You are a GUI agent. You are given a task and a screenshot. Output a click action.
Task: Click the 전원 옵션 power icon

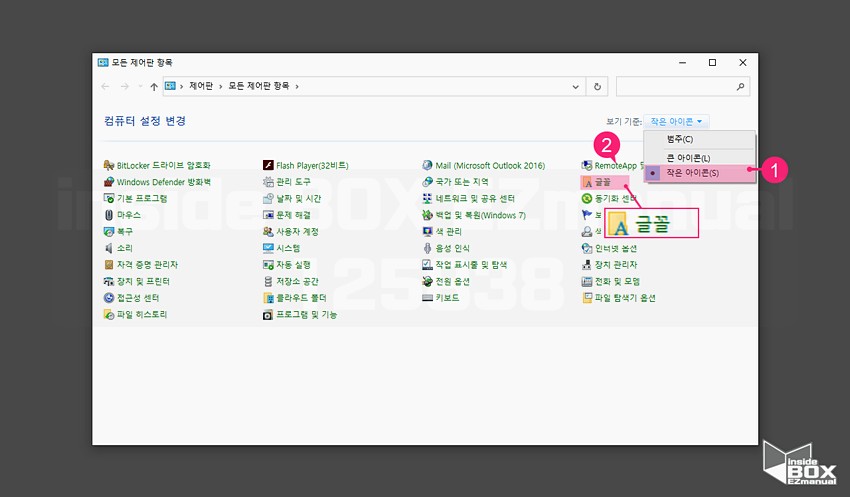coord(427,281)
